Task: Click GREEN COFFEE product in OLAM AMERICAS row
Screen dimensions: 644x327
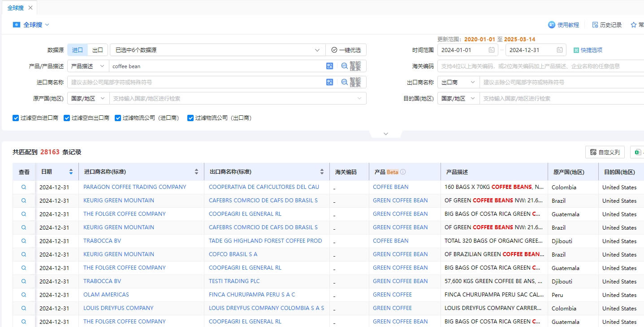Action: coord(392,295)
